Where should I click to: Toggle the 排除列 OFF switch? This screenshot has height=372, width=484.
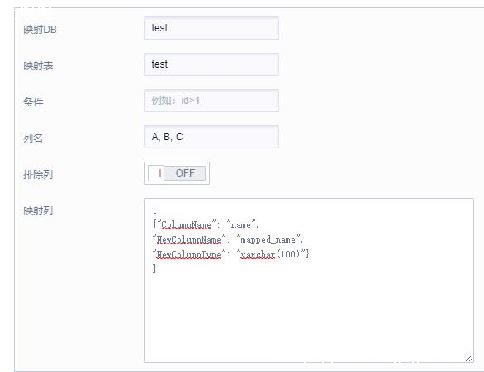click(177, 173)
